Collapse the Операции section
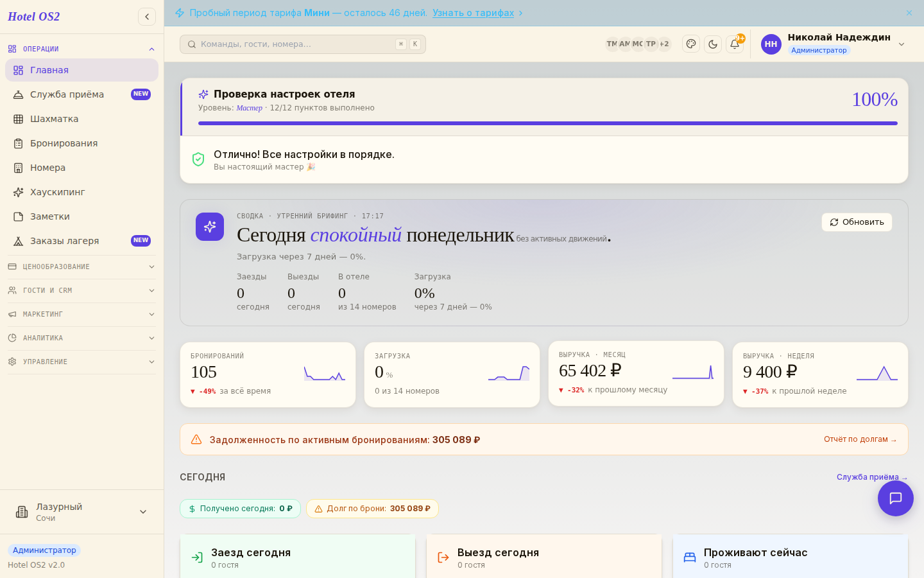Viewport: 924px width, 578px height. 81,49
